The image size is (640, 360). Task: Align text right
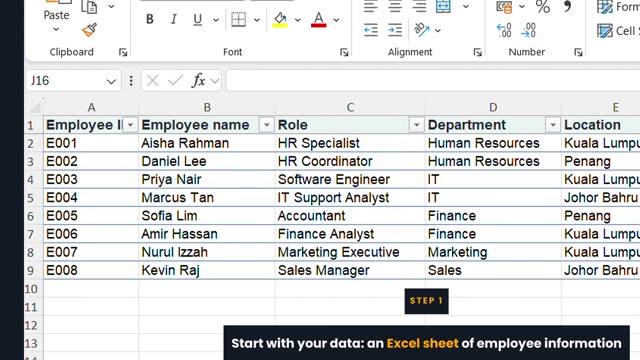point(419,6)
